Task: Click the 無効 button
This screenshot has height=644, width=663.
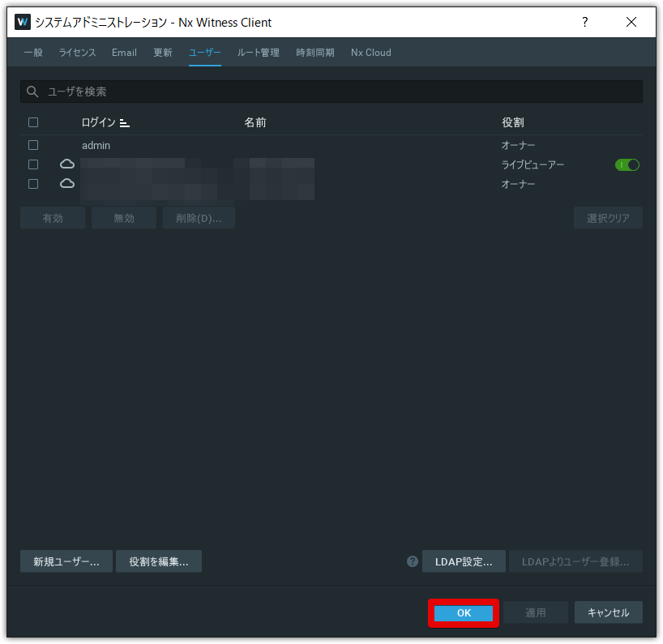Action: 124,218
